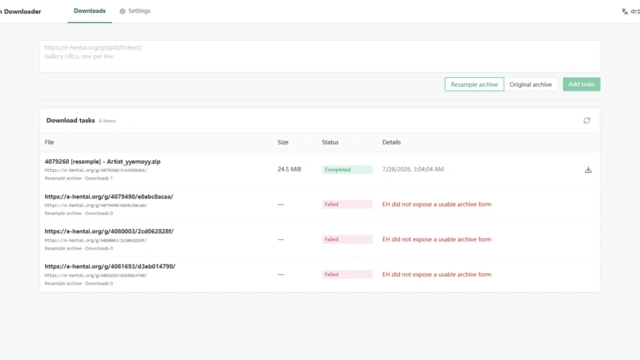Click the error message for gallery 4080003
The image size is (640, 360).
click(436, 239)
